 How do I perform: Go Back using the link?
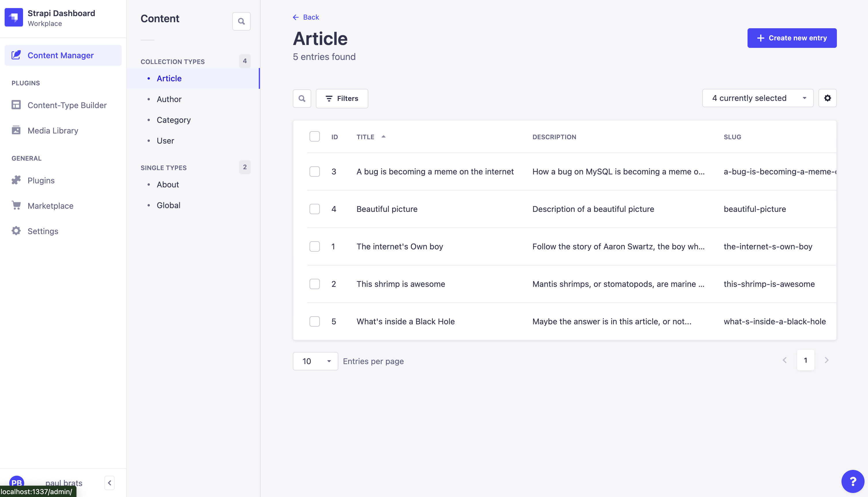coord(306,17)
